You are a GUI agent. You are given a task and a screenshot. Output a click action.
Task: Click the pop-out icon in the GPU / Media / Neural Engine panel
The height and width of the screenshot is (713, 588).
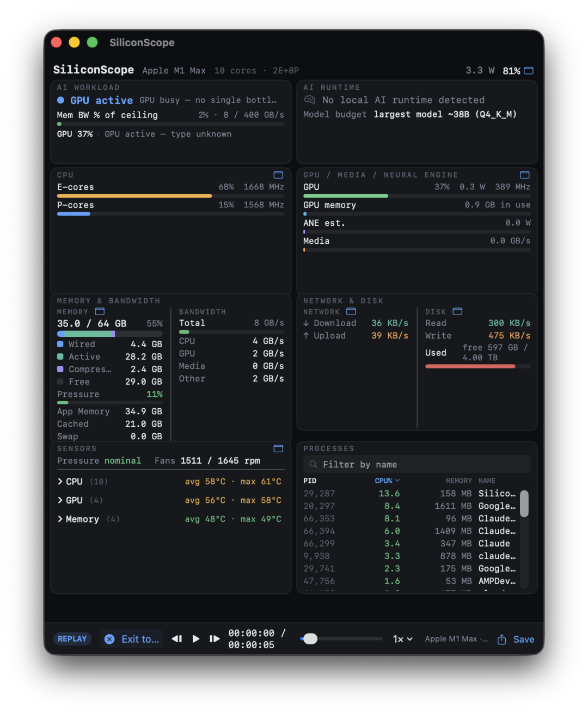click(525, 175)
